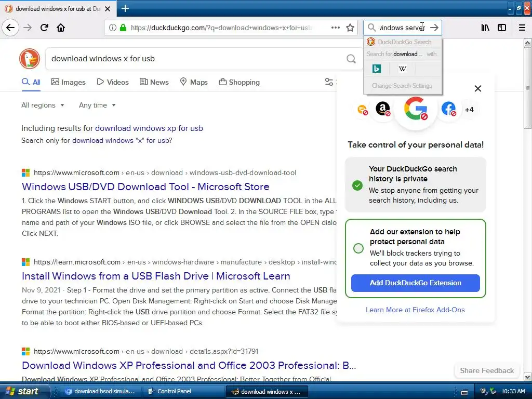Open page actions three-dot menu
532x399 pixels.
click(336, 28)
